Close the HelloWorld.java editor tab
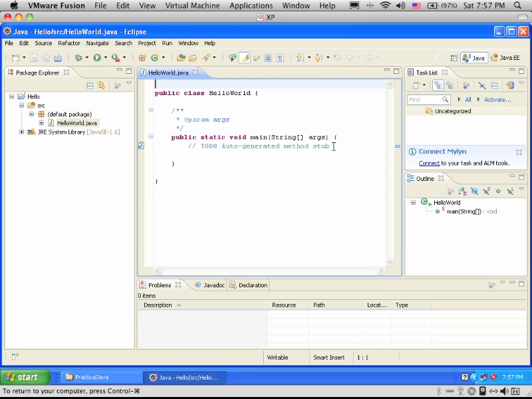Viewport: 532px width, 399px height. coord(196,72)
